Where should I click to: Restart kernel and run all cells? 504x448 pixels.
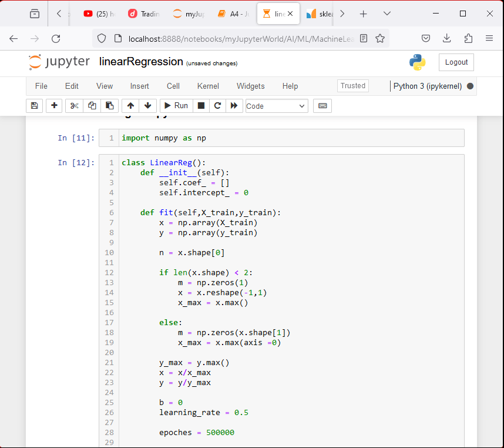[x=234, y=106]
